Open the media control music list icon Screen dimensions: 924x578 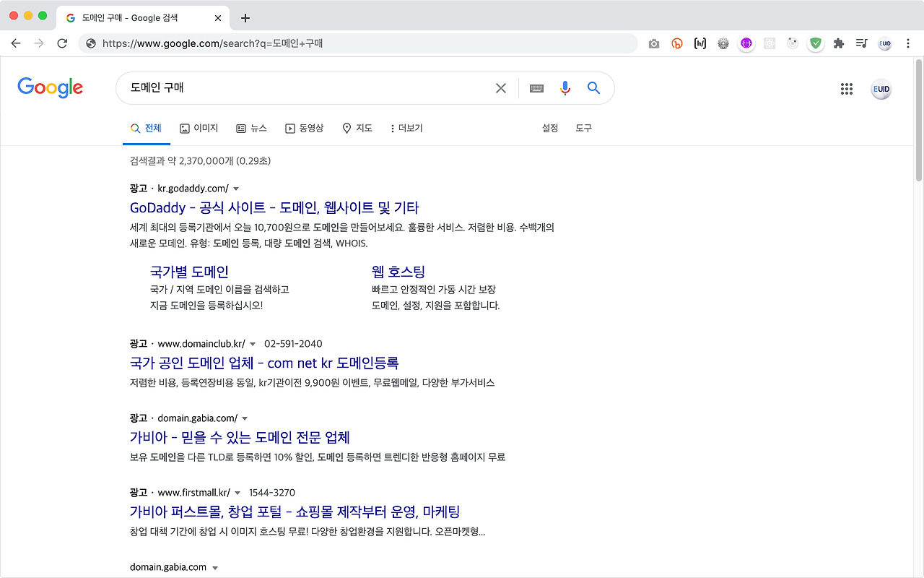(x=861, y=43)
